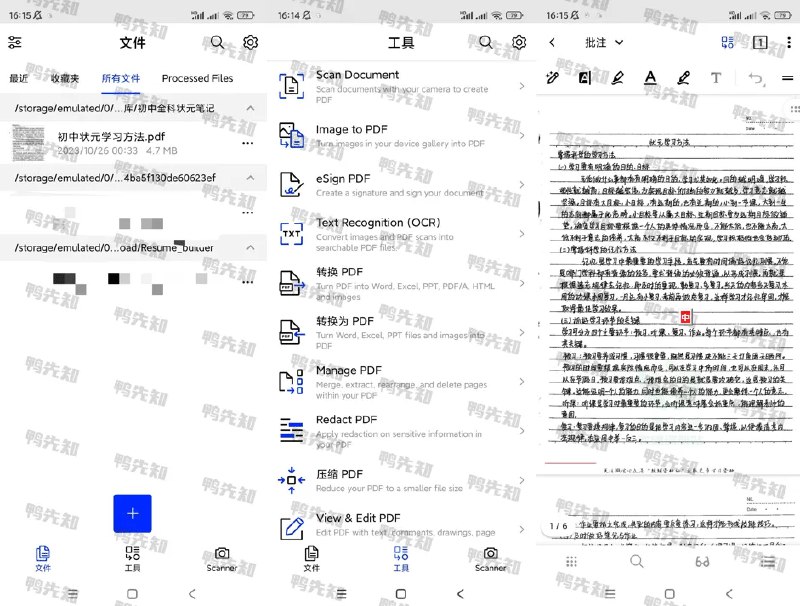Select the 所有文件 tab
The width and height of the screenshot is (800, 606).
click(120, 79)
